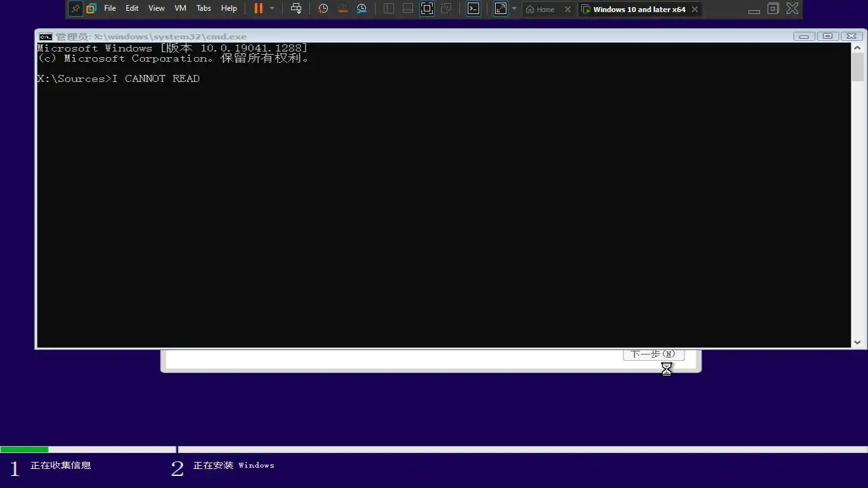Expand the power options dropdown arrow
This screenshot has width=868, height=488.
click(x=272, y=9)
